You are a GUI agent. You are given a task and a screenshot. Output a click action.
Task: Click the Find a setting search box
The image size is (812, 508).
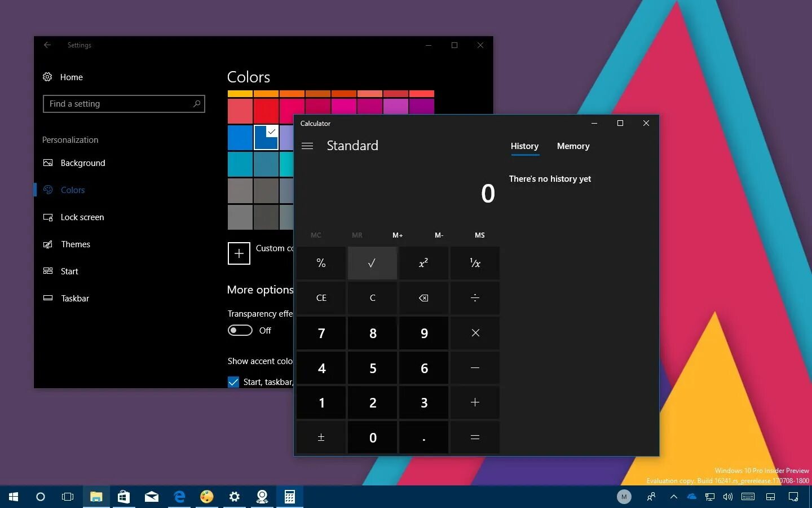tap(123, 104)
